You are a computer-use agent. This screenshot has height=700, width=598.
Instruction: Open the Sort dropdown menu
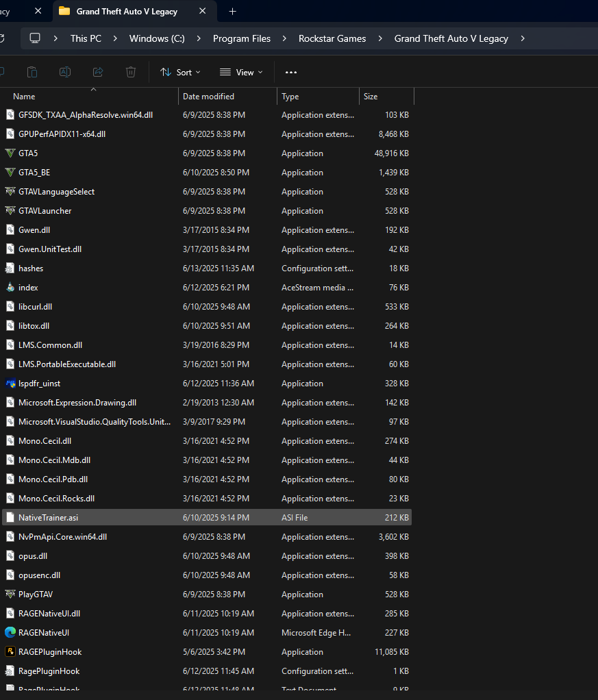(x=180, y=72)
